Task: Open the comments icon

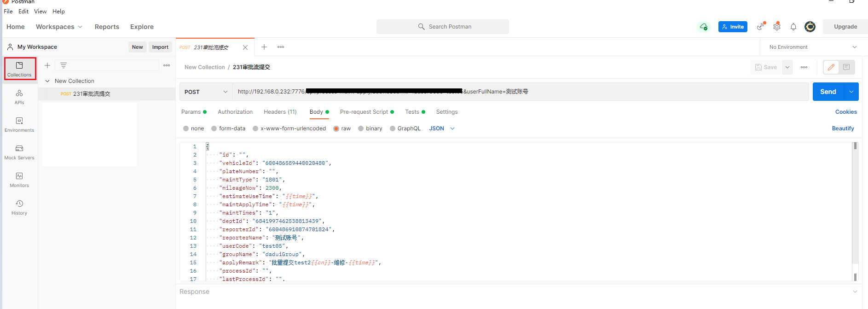Action: pyautogui.click(x=846, y=67)
